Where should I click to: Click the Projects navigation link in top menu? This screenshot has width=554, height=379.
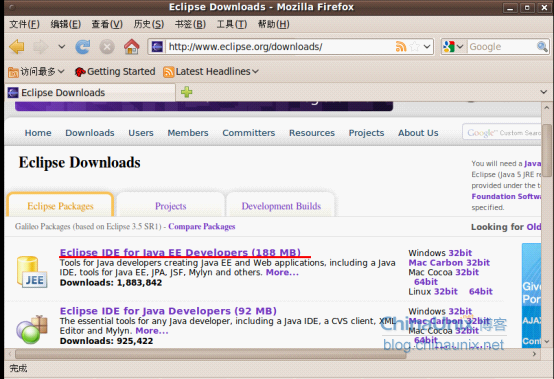tap(366, 133)
